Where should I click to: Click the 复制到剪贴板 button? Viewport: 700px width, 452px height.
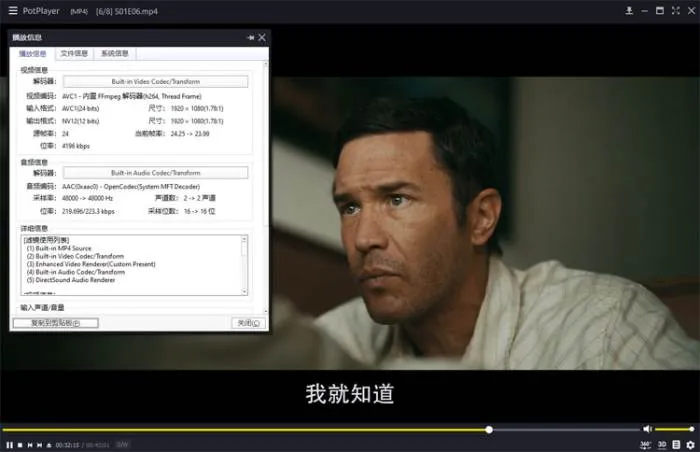click(56, 323)
